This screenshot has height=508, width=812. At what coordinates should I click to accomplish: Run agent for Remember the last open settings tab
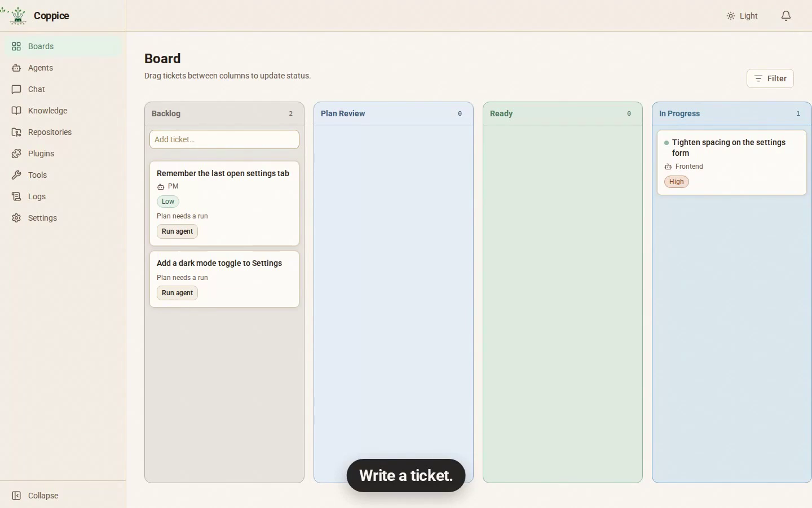(x=177, y=231)
